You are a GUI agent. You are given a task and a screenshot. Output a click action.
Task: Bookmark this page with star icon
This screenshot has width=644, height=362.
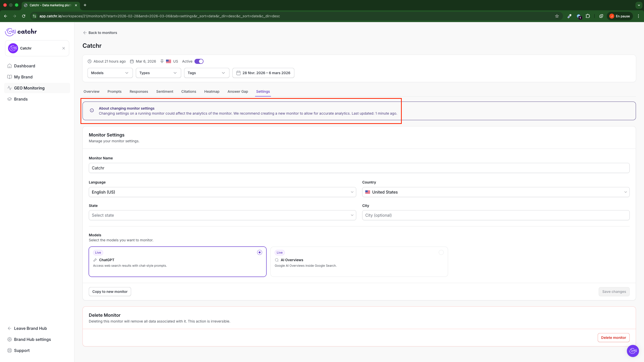click(557, 16)
